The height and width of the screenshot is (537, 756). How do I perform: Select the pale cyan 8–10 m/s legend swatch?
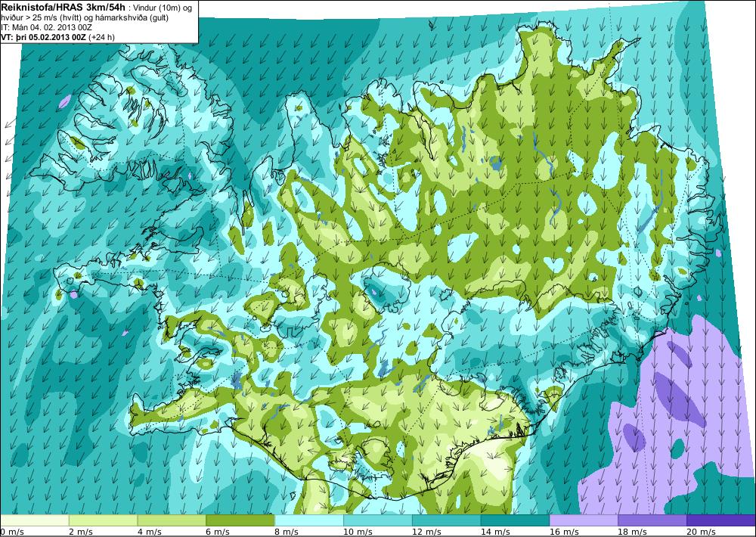(x=309, y=520)
